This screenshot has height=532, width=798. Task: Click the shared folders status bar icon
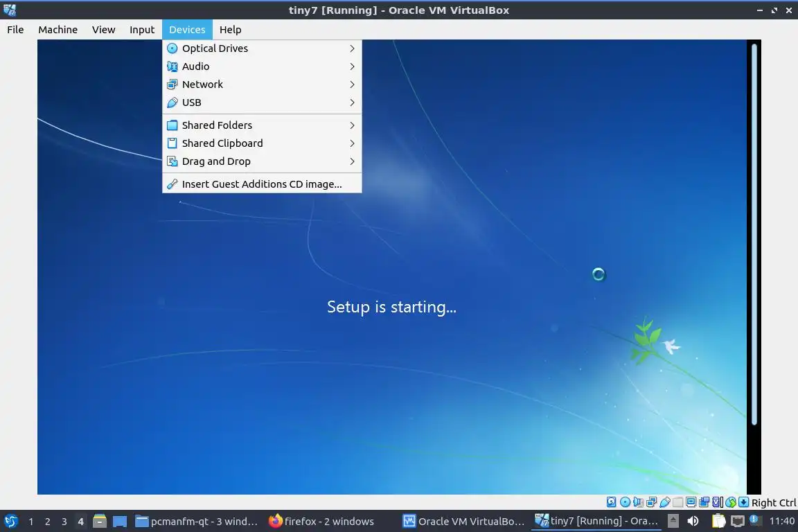[x=678, y=502]
